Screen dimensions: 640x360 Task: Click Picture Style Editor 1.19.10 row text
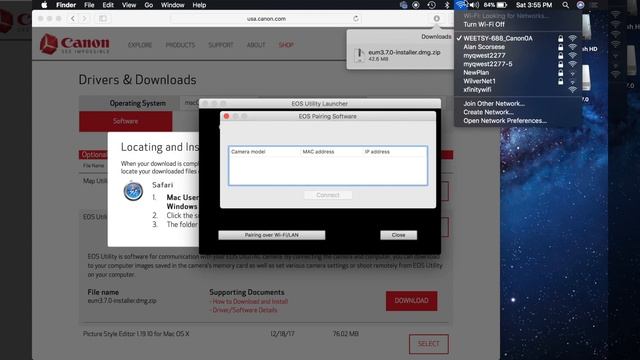[136, 334]
